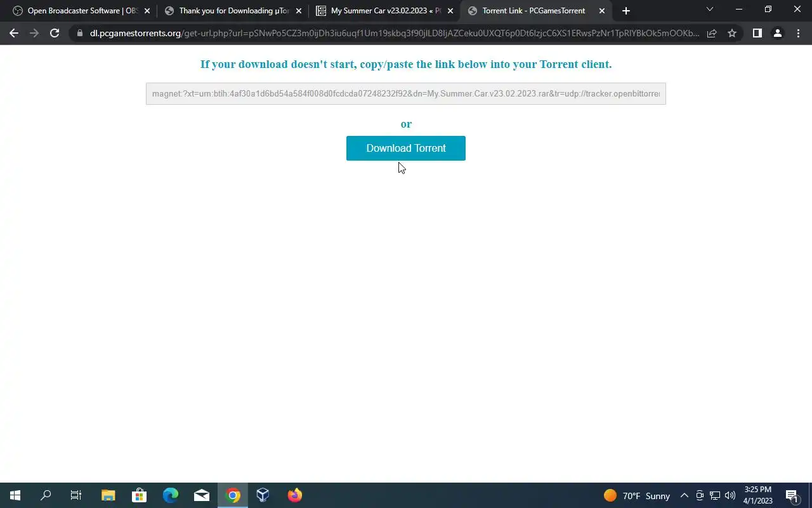The image size is (812, 508).
Task: Launch Microsoft Edge from taskbar
Action: coord(170,495)
